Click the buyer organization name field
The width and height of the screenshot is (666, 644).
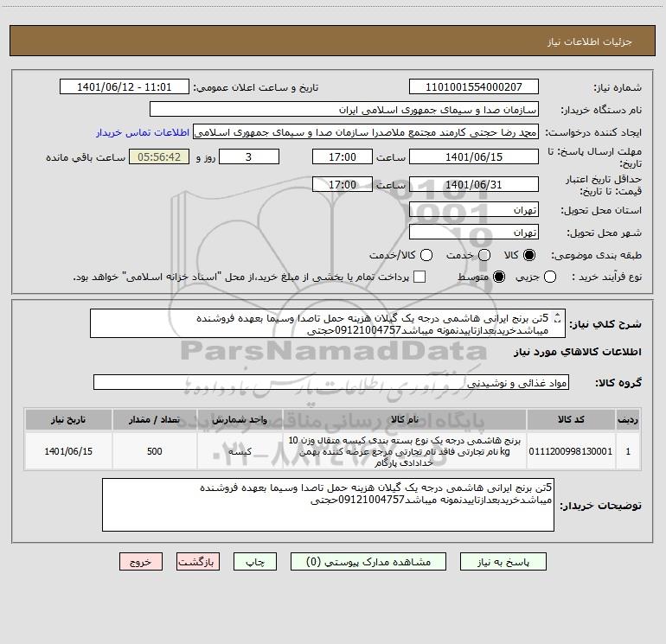pyautogui.click(x=344, y=110)
